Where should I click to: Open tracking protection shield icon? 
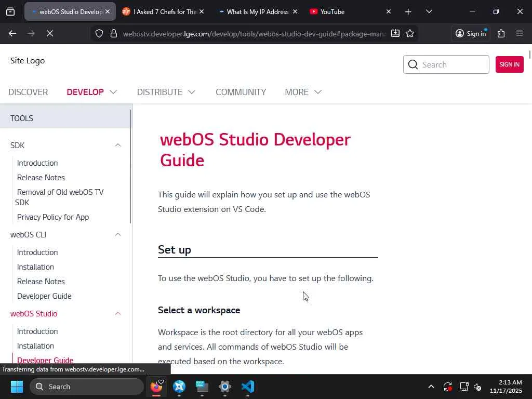[x=99, y=33]
